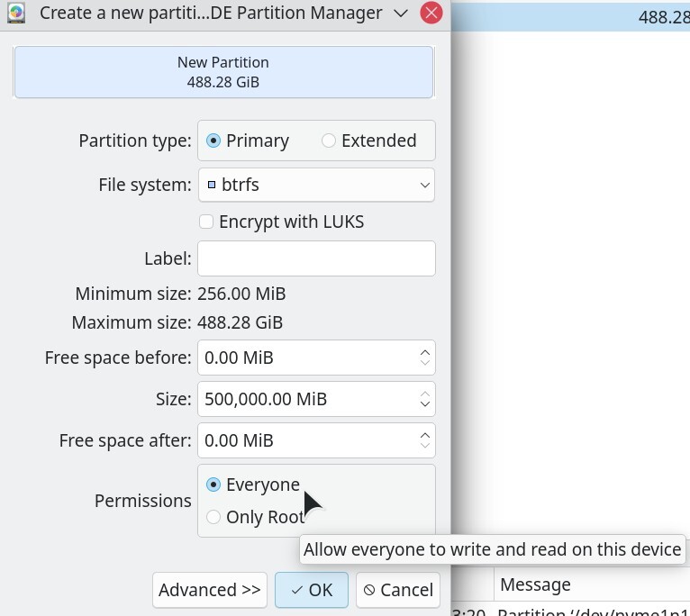Click into the Size 500,000.00 MiB field
The image size is (690, 616).
[x=306, y=399]
